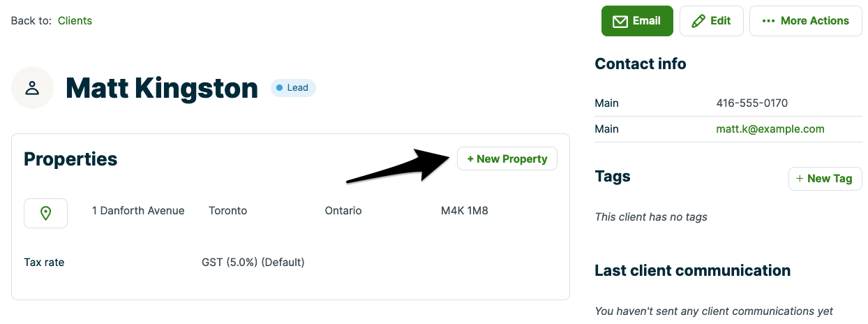The height and width of the screenshot is (324, 868).
Task: Open the More Actions dropdown menu
Action: click(805, 21)
